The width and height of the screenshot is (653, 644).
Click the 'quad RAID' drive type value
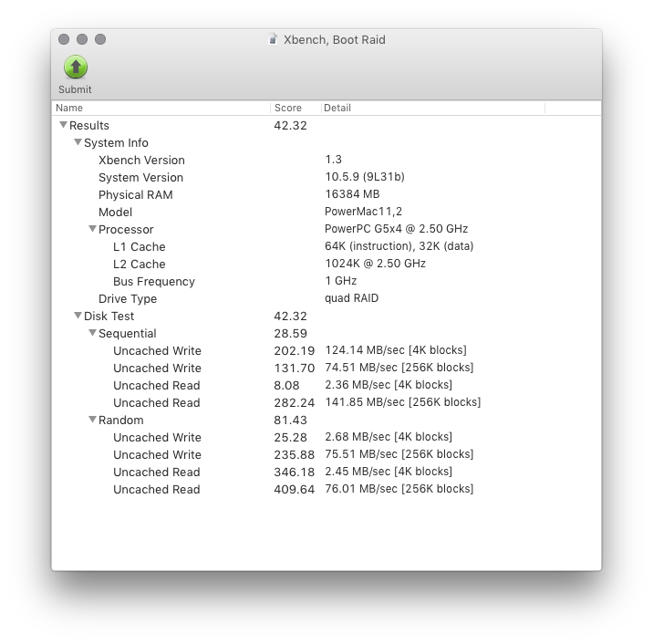tap(351, 298)
